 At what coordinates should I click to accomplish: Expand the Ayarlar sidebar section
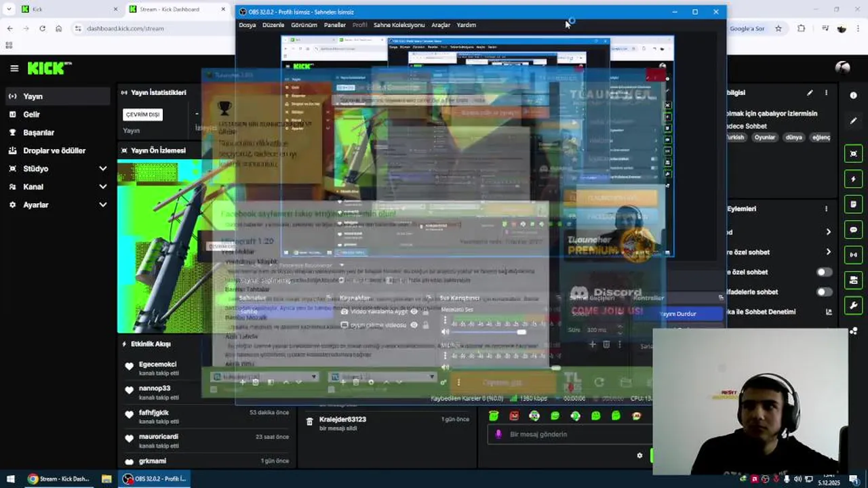point(103,205)
